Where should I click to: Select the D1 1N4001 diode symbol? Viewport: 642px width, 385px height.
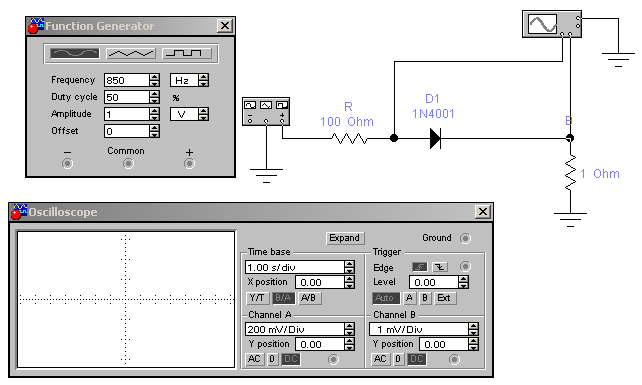(435, 138)
